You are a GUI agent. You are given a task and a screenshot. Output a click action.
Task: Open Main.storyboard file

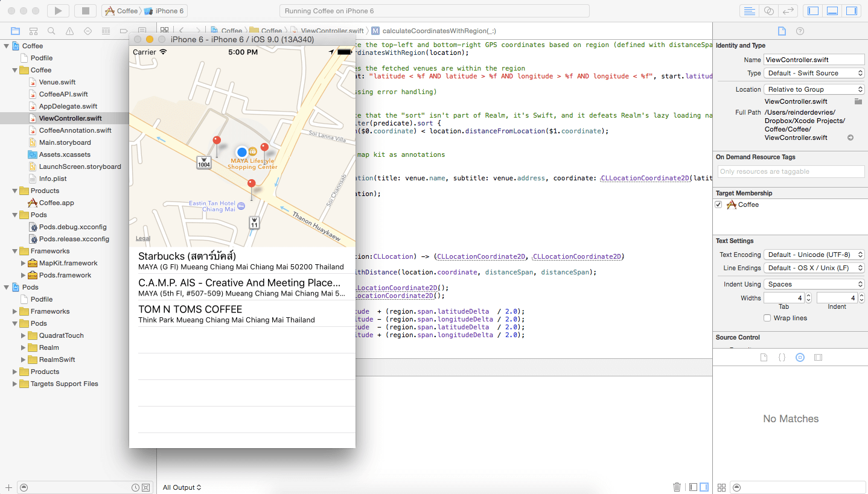pyautogui.click(x=65, y=142)
